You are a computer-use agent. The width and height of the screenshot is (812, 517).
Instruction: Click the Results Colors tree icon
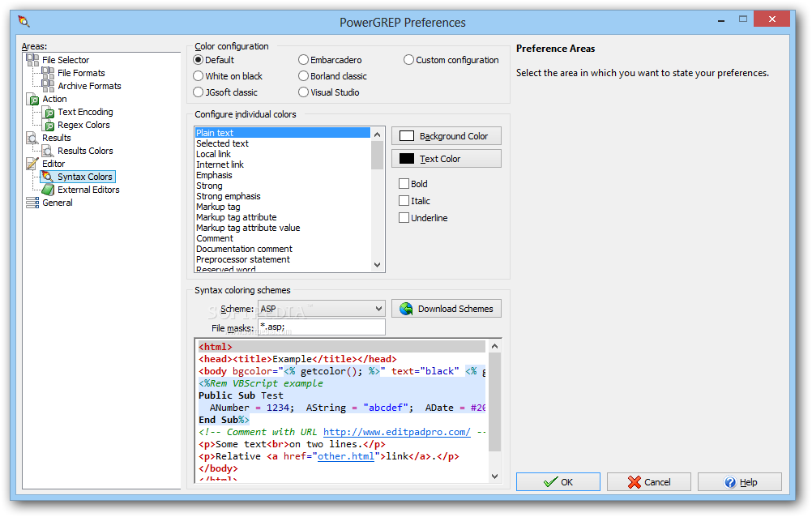48,151
